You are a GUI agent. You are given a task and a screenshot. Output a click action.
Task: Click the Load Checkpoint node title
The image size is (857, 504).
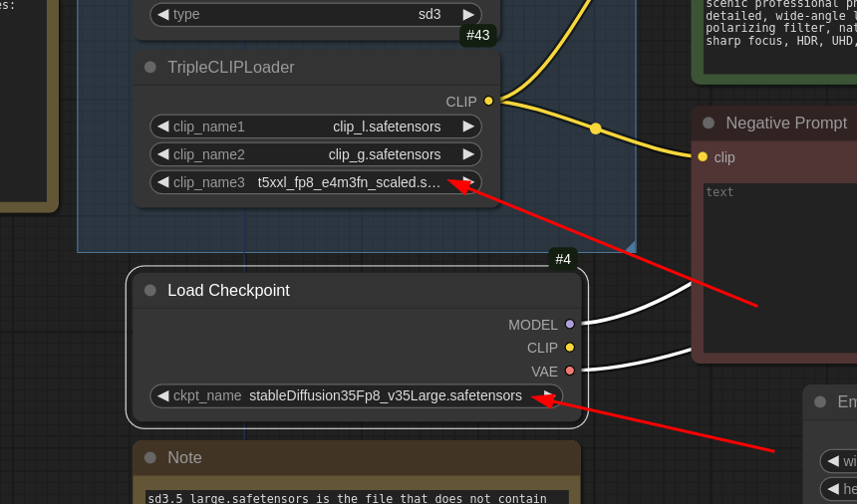[x=228, y=291]
